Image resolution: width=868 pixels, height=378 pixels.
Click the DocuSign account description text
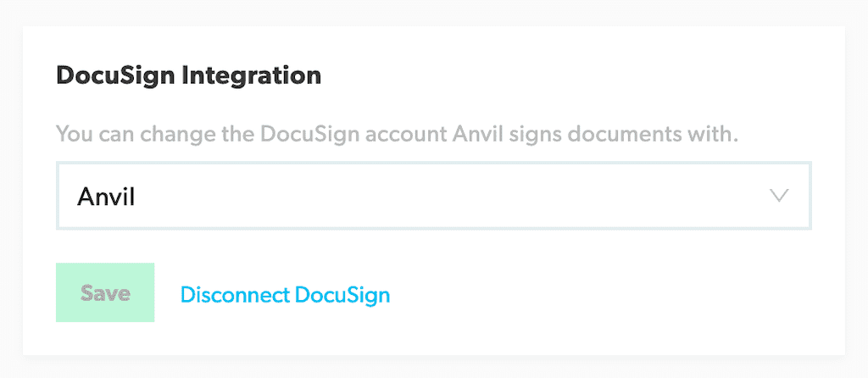click(x=394, y=134)
